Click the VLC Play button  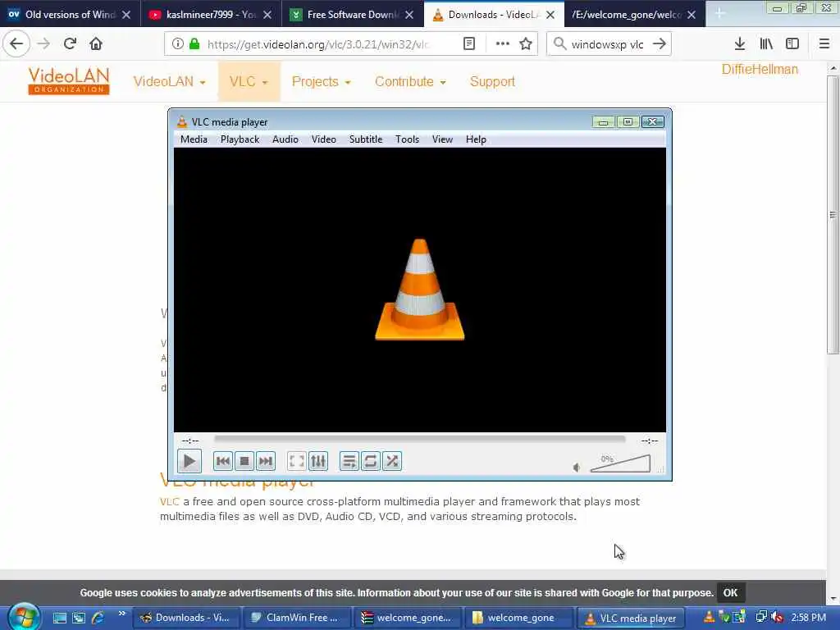[x=189, y=461]
